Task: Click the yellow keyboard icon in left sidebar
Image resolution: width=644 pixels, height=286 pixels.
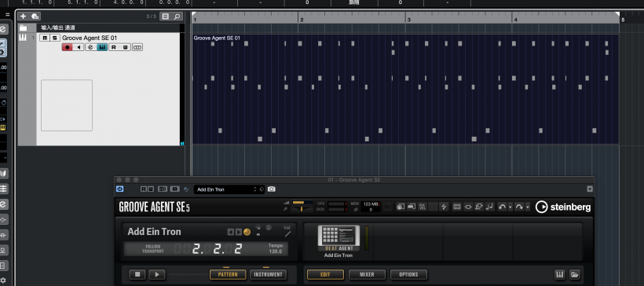Action: [3, 127]
